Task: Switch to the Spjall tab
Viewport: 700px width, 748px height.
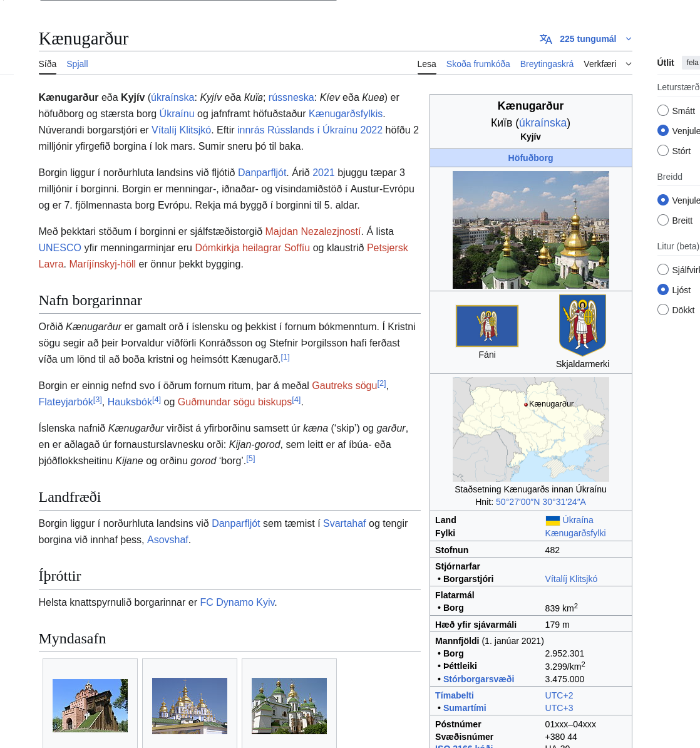Action: tap(77, 64)
